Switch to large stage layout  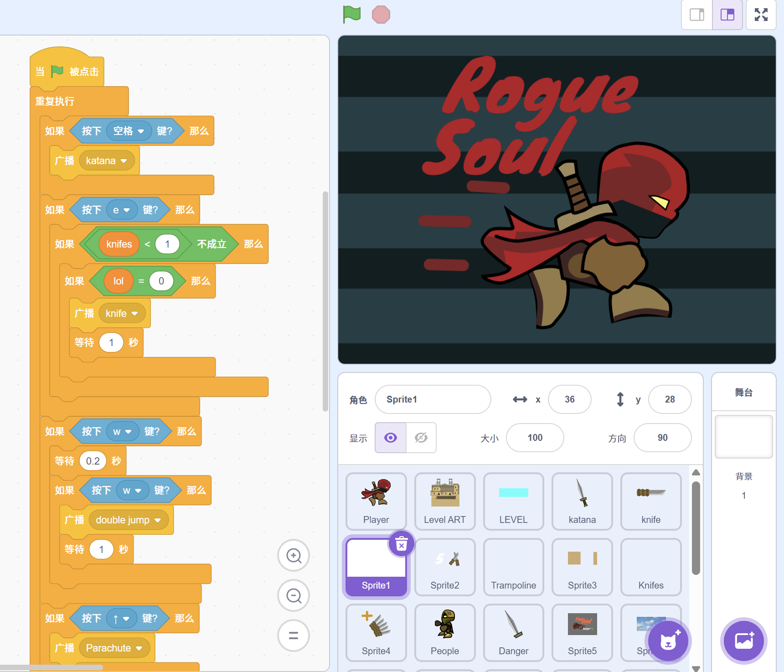pos(727,15)
